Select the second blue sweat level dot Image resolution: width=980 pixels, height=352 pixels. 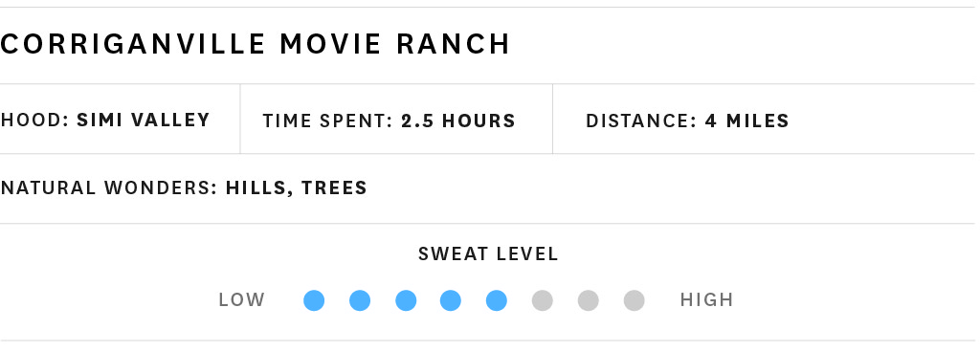[360, 300]
